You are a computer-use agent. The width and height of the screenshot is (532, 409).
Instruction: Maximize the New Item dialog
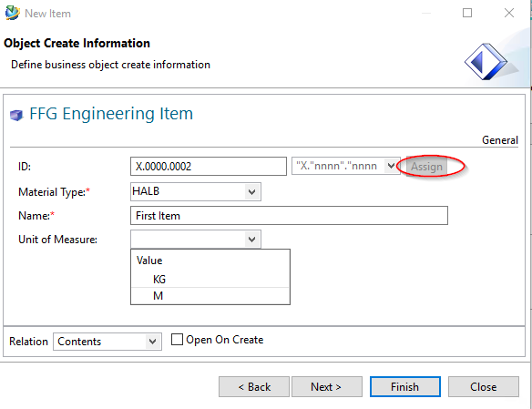(x=467, y=13)
